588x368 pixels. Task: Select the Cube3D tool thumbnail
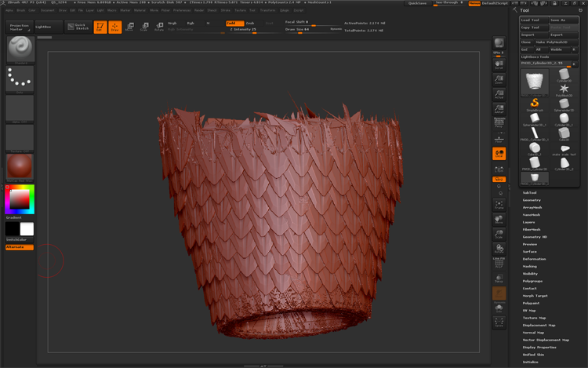[564, 134]
